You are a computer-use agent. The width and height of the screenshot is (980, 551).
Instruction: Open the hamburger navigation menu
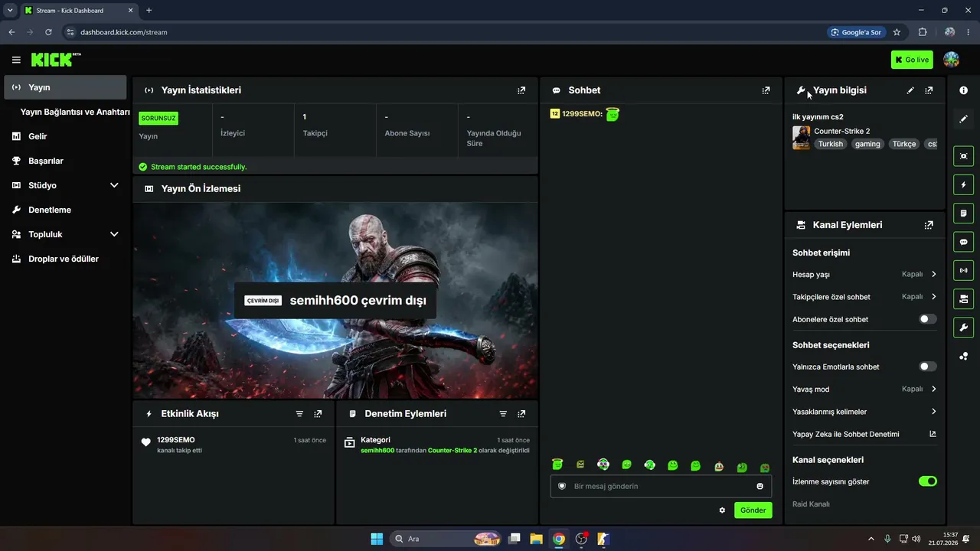coord(16,60)
